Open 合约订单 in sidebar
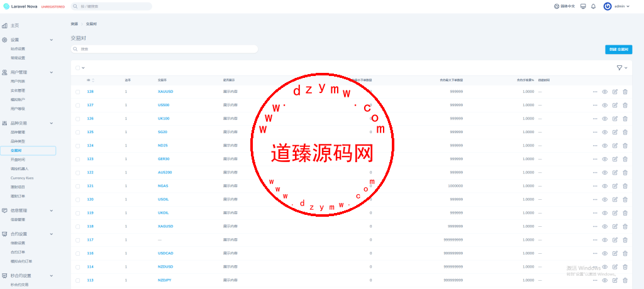Viewport: 644px width, 289px height. click(x=18, y=252)
